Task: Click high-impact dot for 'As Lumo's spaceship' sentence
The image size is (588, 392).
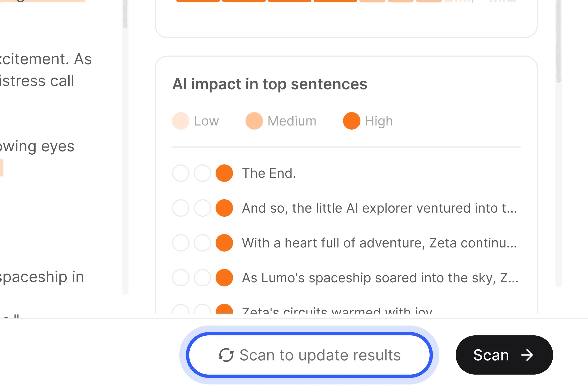Action: 224,278
